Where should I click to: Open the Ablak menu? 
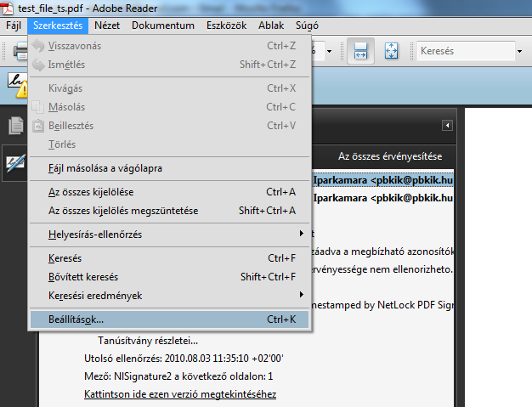click(271, 25)
